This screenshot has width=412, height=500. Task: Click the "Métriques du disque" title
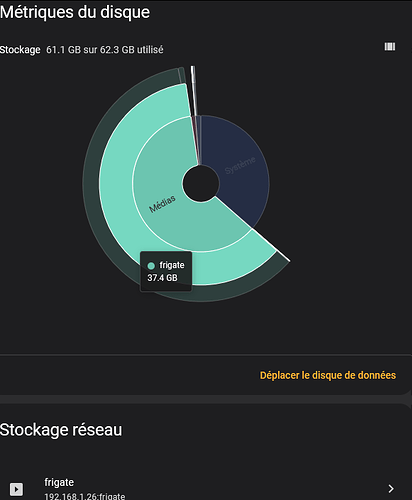[x=75, y=12]
